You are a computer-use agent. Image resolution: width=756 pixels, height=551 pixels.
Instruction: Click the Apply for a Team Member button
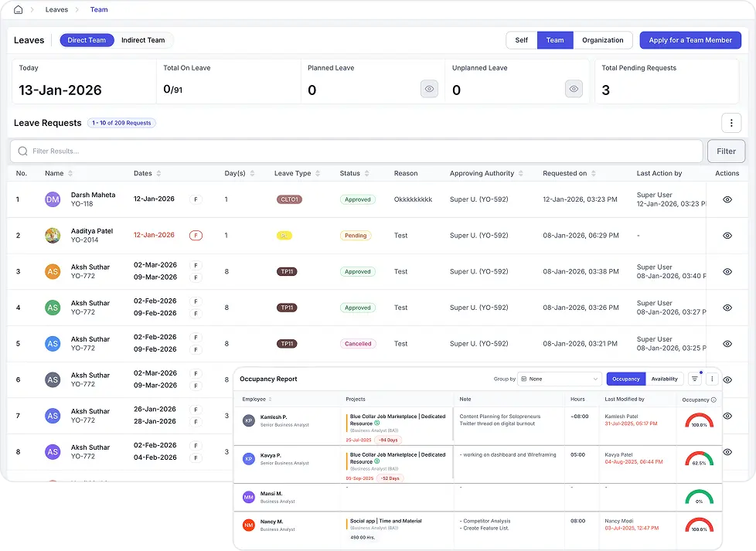pos(690,39)
